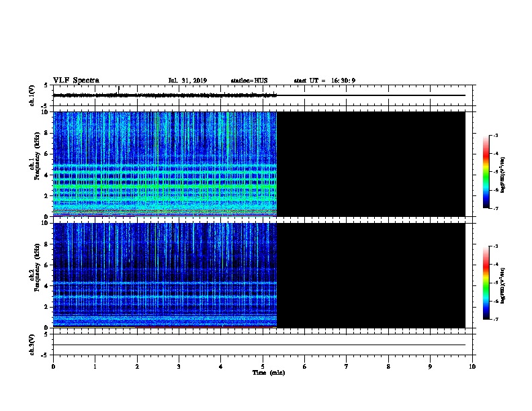Click the 10 minute tick label
This screenshot has height=411, width=532.
[472, 366]
